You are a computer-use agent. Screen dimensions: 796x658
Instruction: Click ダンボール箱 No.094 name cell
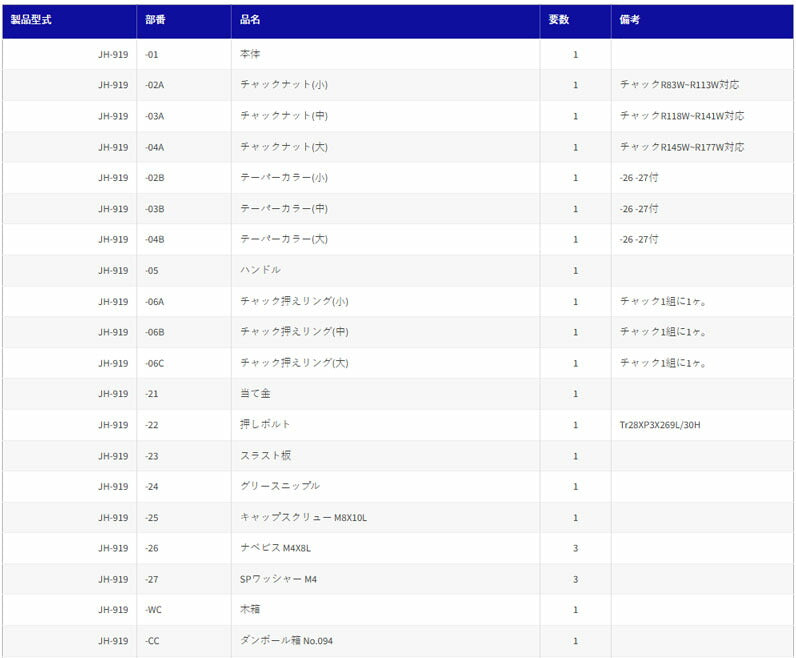pyautogui.click(x=385, y=641)
